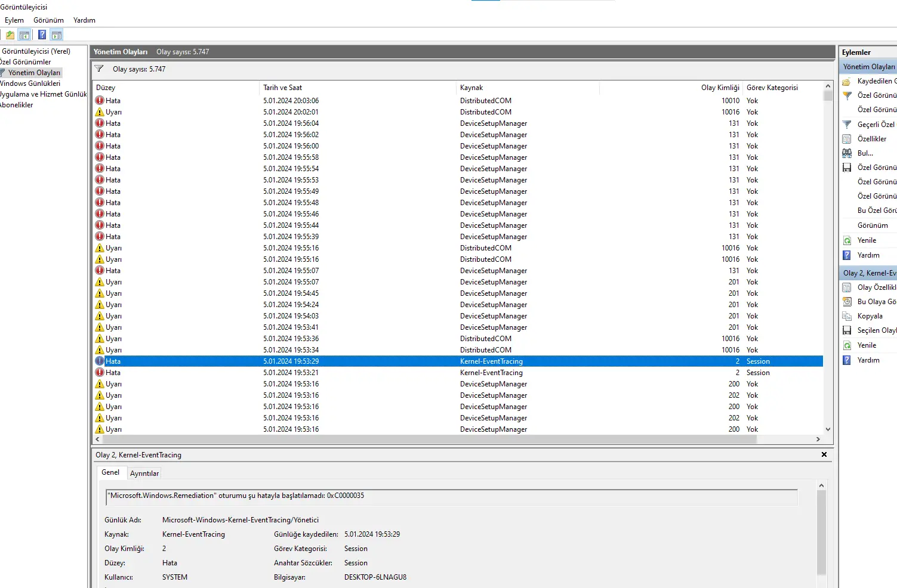Viewport: 897px width, 588px height.
Task: Select the Hata event at 19:56:04
Action: pyautogui.click(x=458, y=123)
